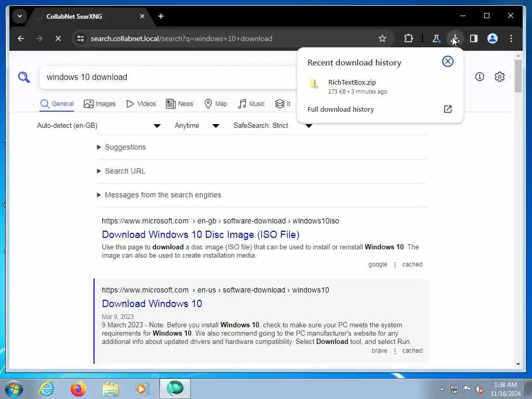Open Chrome three-dot menu
Screen dimensions: 532x399
point(511,38)
